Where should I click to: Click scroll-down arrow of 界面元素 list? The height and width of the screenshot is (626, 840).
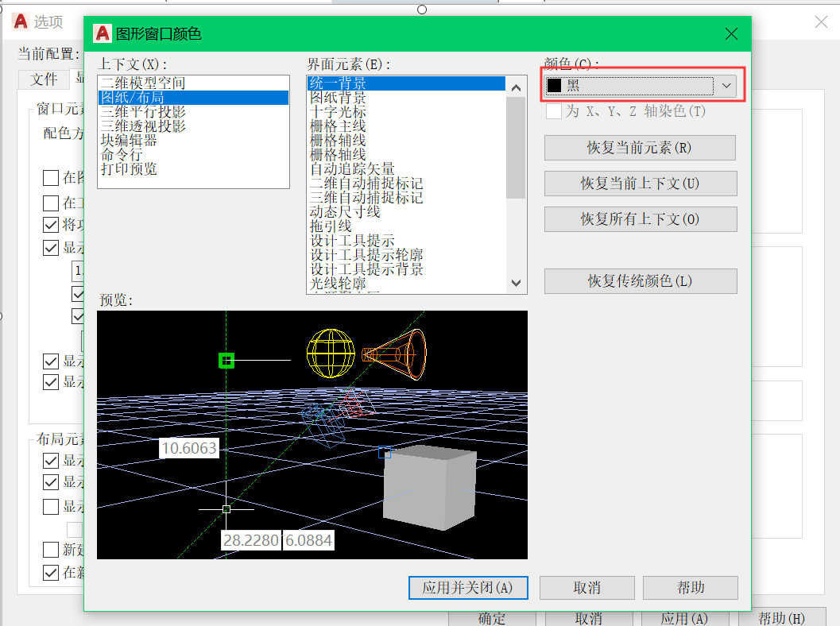tap(516, 284)
